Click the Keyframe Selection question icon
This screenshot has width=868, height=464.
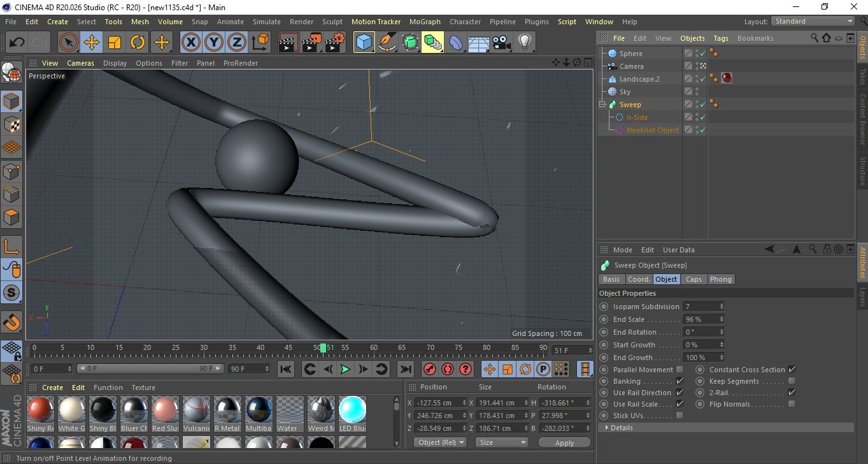[x=466, y=369]
